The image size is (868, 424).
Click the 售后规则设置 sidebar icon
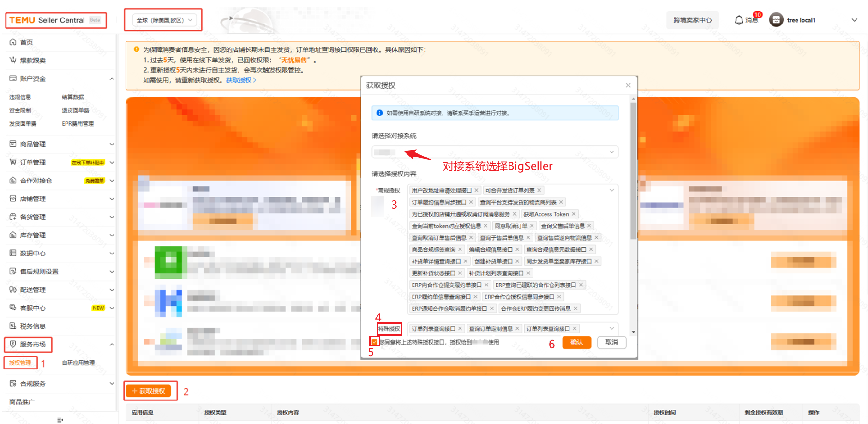point(13,272)
